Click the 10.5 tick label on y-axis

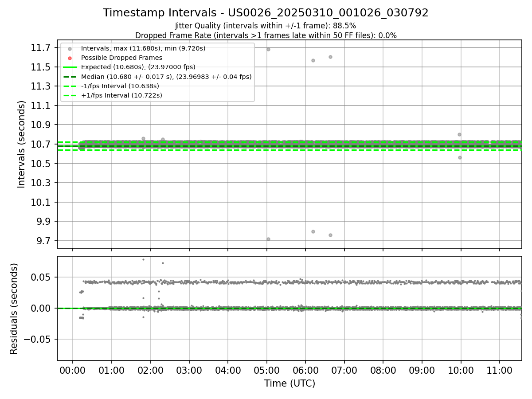coord(41,164)
